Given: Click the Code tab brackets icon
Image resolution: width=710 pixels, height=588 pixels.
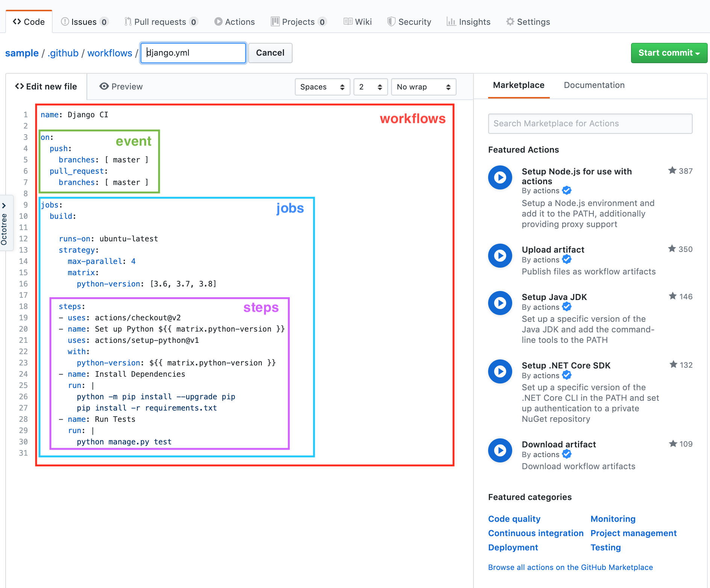Looking at the screenshot, I should pos(17,21).
